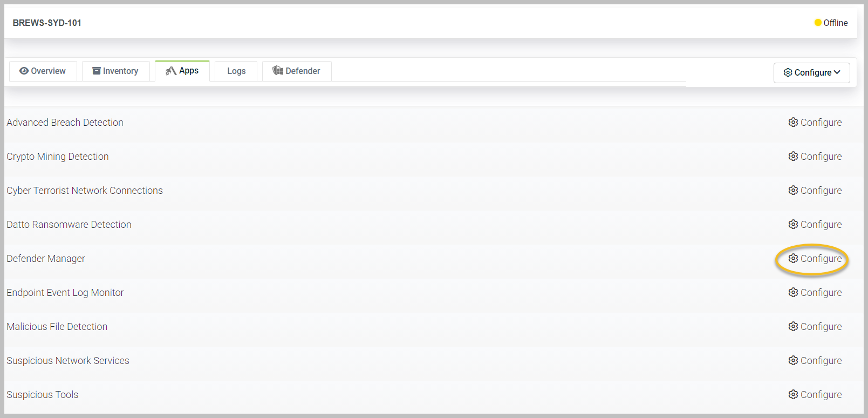Configure Malicious File Detection
The height and width of the screenshot is (418, 868).
(815, 327)
